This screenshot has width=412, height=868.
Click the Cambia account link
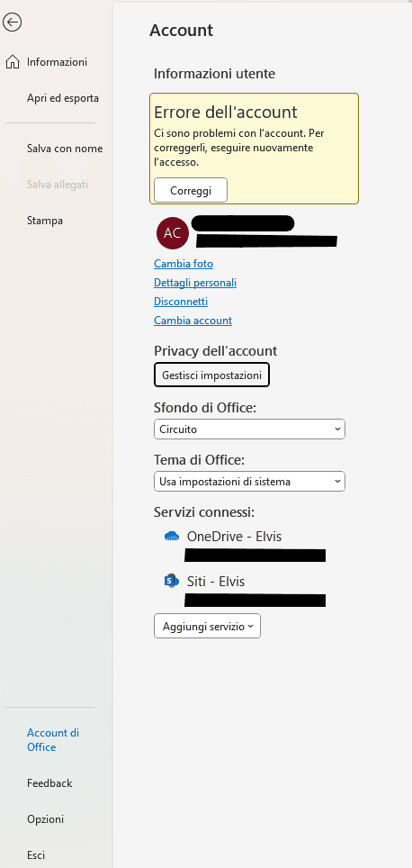click(x=193, y=321)
